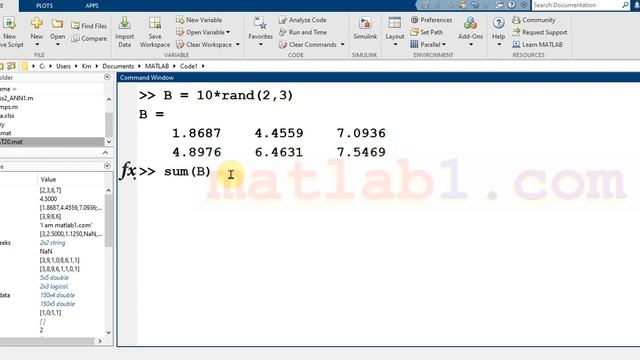Click the '150x4 double' value
Viewport: 640px width, 360px height.
point(57,295)
